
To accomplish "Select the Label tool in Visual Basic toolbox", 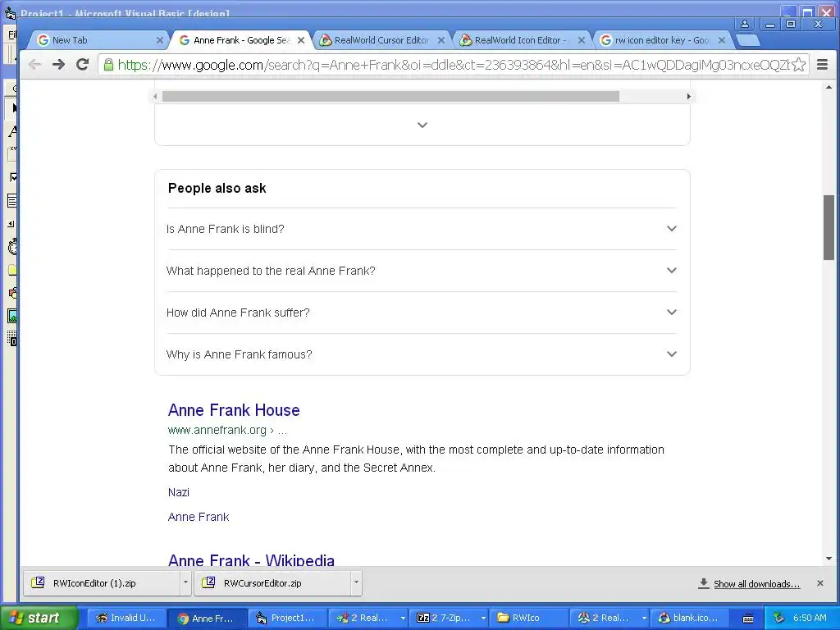I will pos(13,131).
